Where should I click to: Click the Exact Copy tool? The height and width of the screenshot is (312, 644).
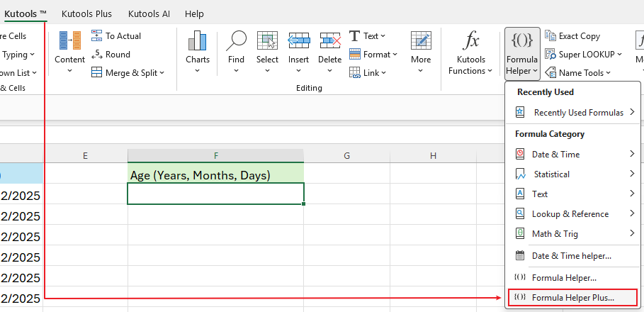click(x=572, y=35)
